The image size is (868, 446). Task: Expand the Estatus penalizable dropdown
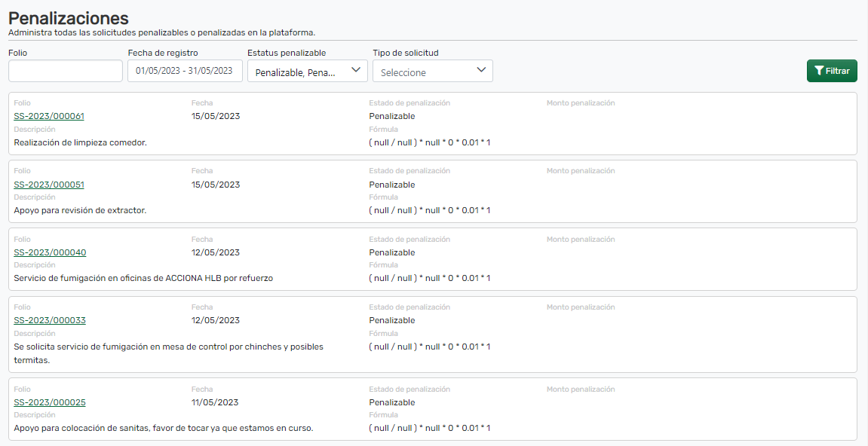point(307,72)
